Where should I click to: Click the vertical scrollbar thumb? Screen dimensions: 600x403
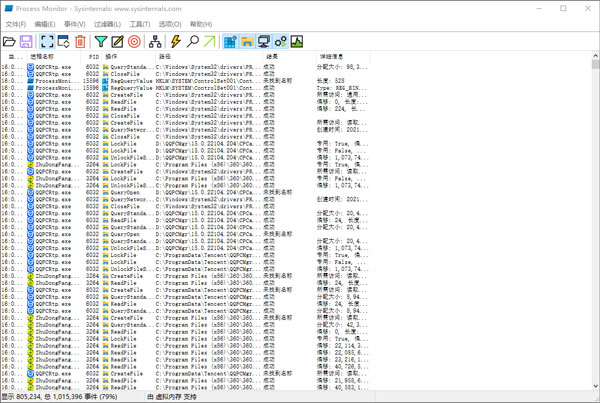click(595, 64)
